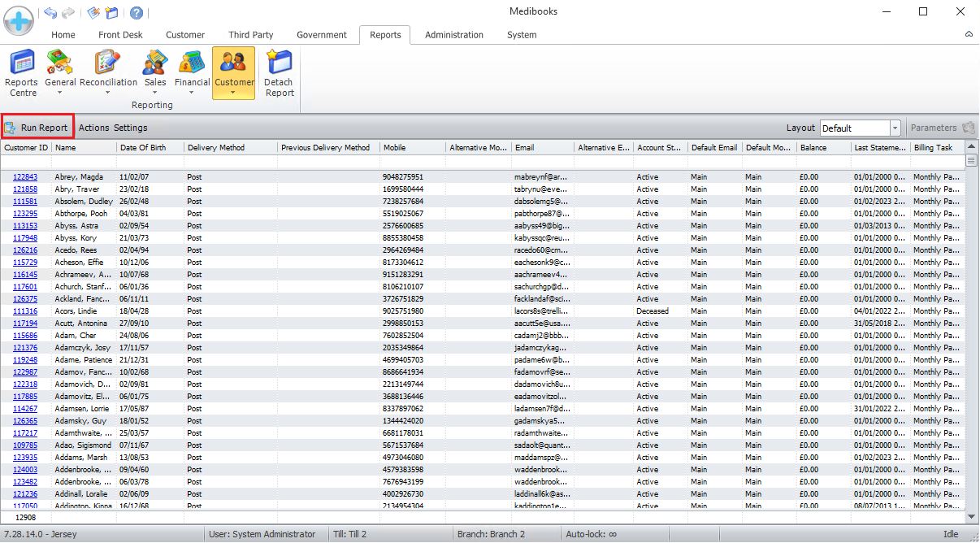Switch to the Front Desk tab
This screenshot has height=543, width=980.
pyautogui.click(x=120, y=35)
